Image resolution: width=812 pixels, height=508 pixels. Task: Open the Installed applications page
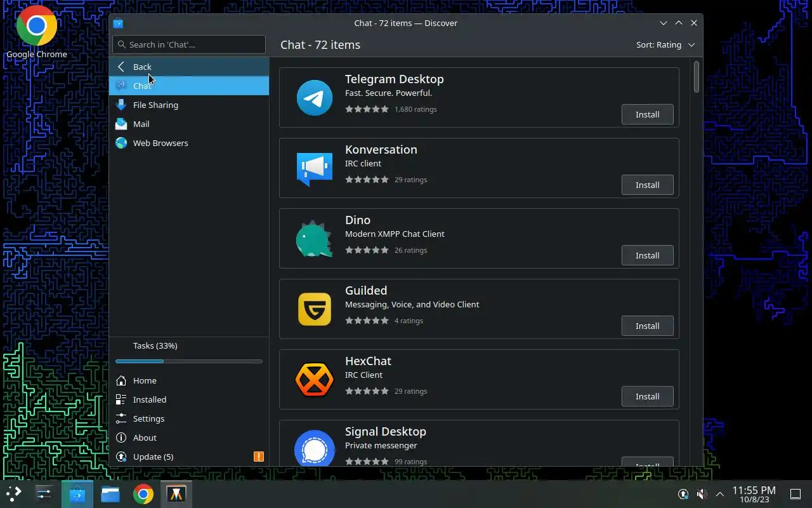189,399
